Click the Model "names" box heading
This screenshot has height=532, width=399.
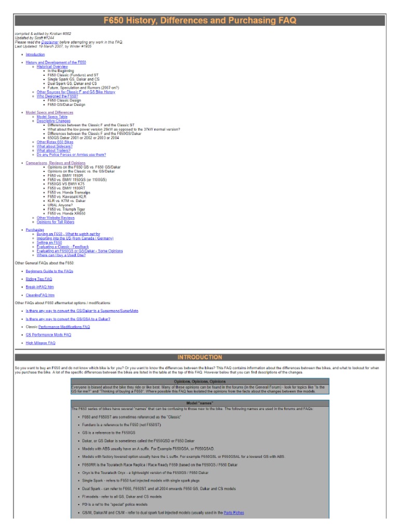[x=200, y=403]
